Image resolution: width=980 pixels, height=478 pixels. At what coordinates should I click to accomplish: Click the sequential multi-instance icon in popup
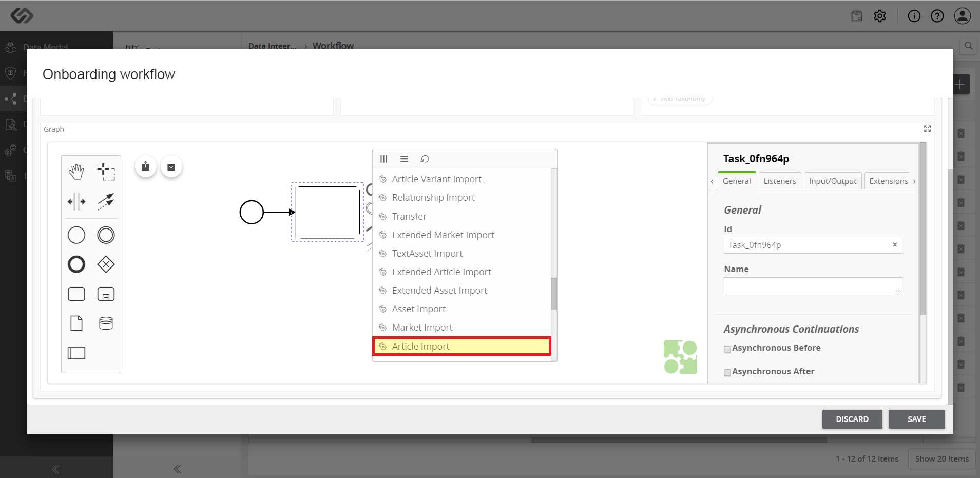click(405, 159)
